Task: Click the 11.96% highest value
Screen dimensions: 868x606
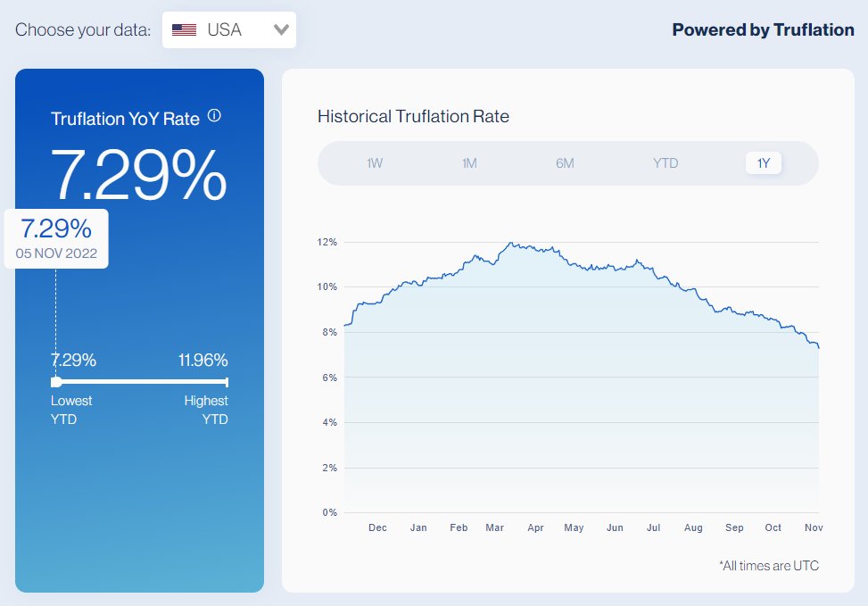Action: pos(203,360)
